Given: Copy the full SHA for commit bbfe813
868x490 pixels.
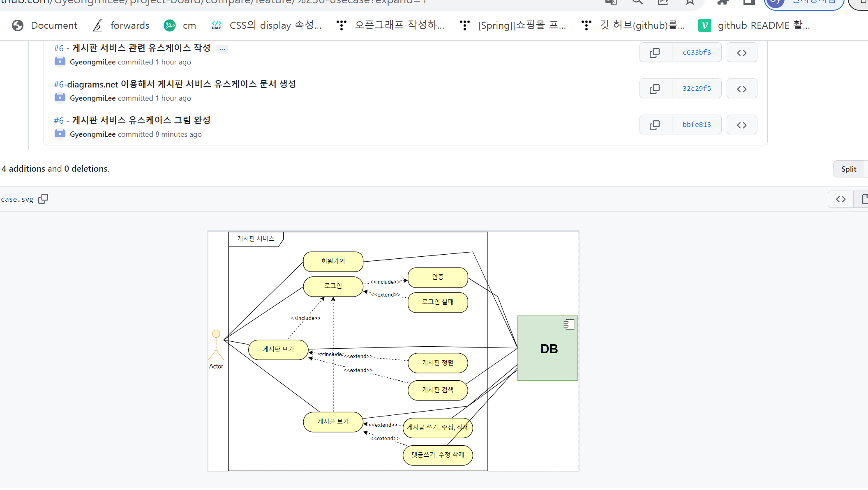Looking at the screenshot, I should (x=655, y=125).
